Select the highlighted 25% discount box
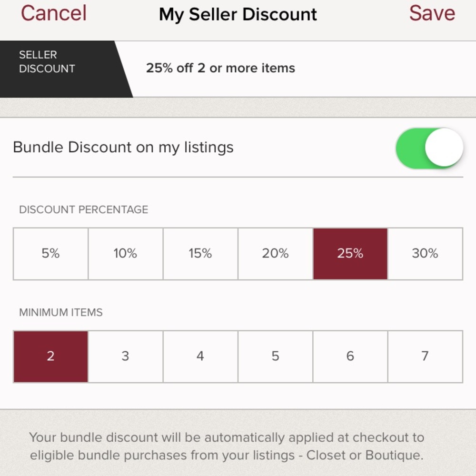 pyautogui.click(x=350, y=254)
